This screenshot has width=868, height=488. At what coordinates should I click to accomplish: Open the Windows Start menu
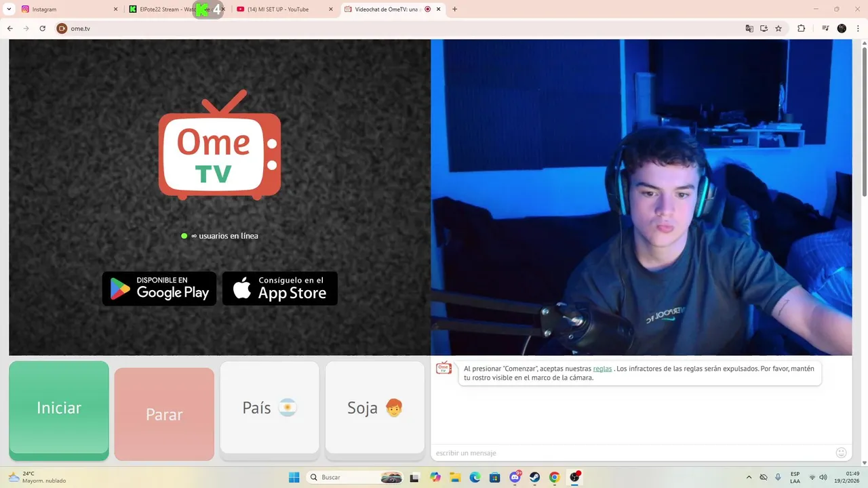[294, 477]
